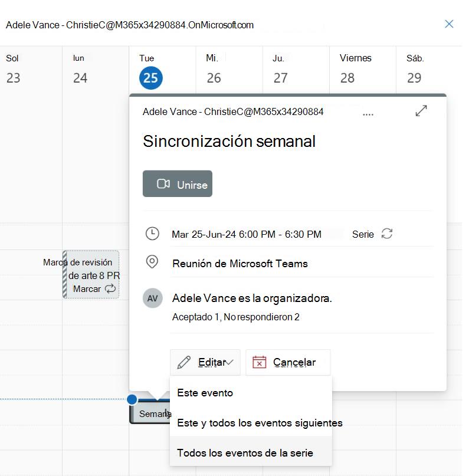Click the clock icon beside the meeting time

tap(152, 234)
